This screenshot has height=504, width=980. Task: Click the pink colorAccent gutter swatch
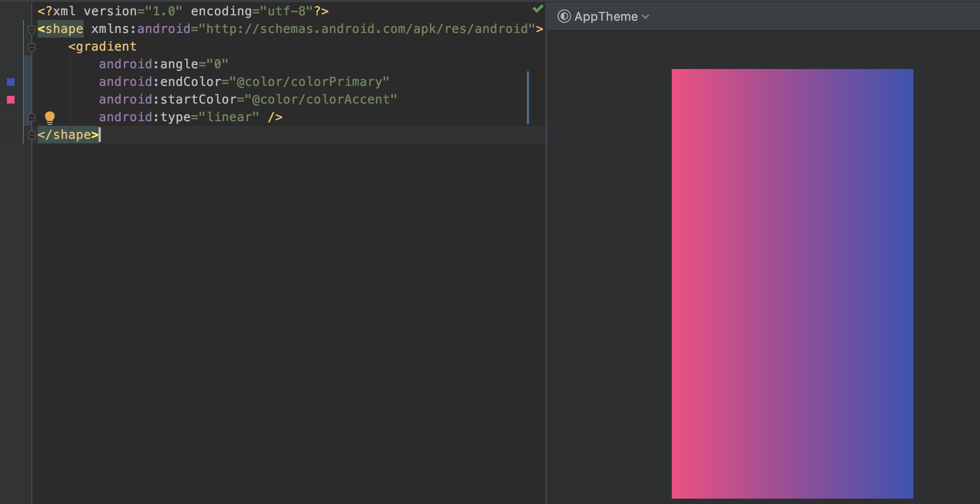click(11, 100)
